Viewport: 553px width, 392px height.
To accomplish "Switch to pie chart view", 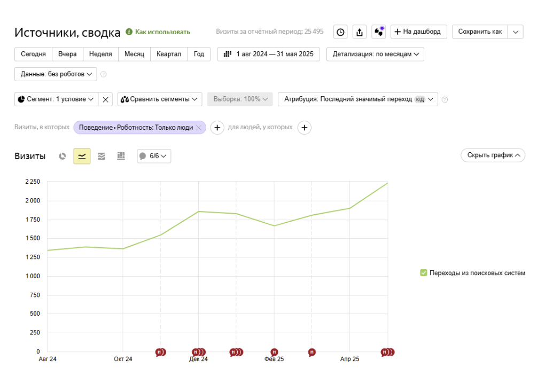I will [x=63, y=156].
